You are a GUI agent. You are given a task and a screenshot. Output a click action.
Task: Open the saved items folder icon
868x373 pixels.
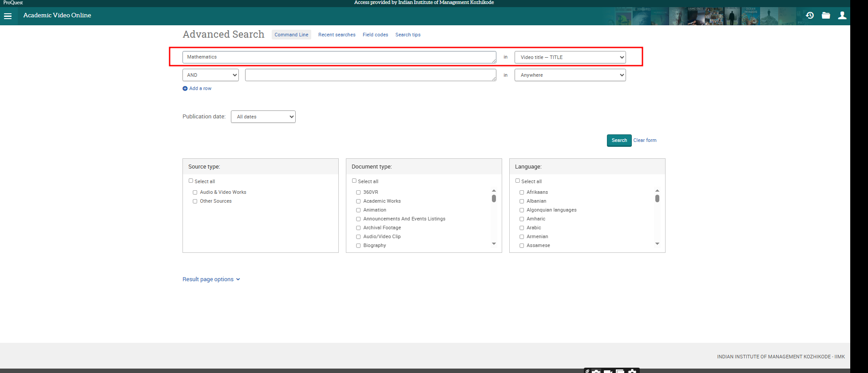826,16
